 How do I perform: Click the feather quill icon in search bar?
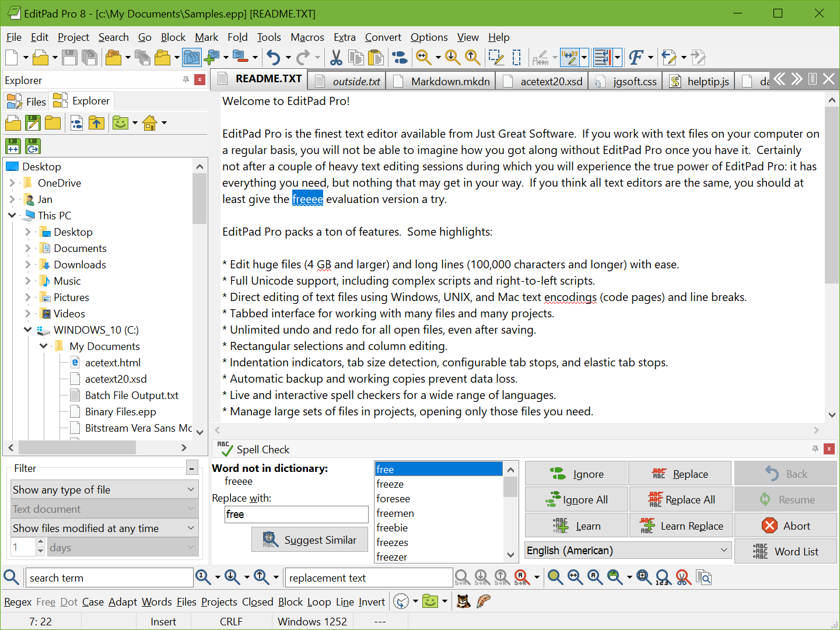[484, 601]
